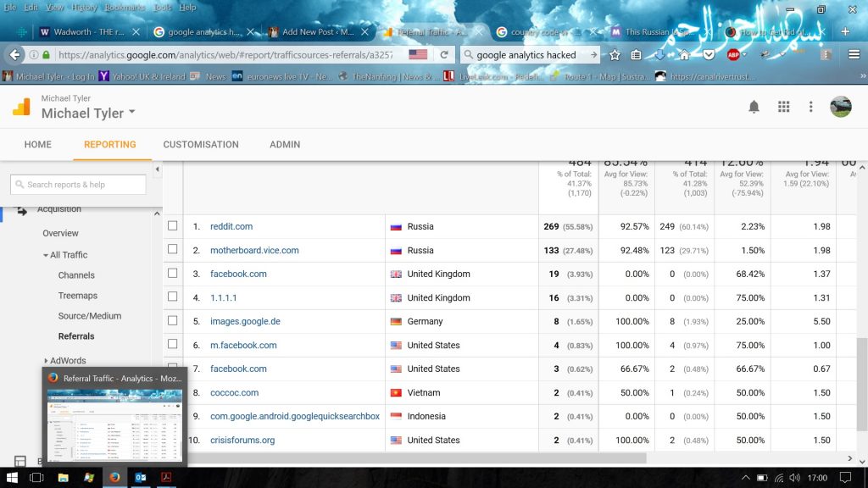Viewport: 868px width, 488px height.
Task: Tick the checkbox for motherboard.vice.com row
Action: point(173,249)
